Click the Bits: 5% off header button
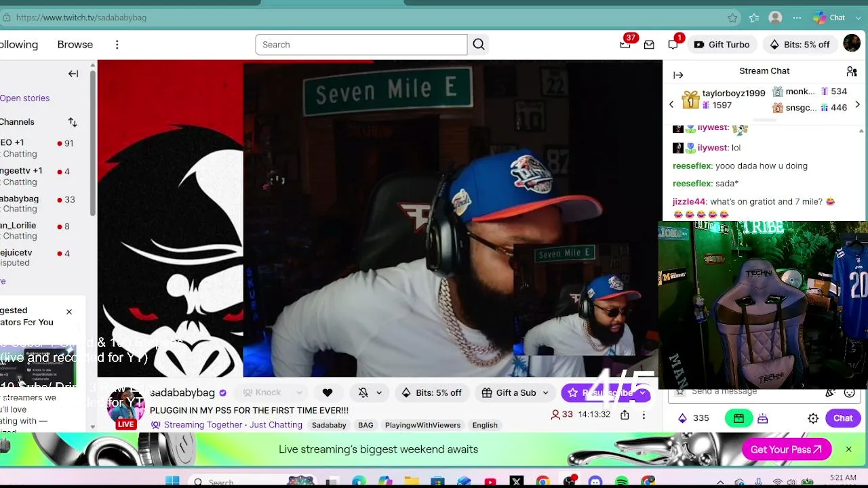The height and width of the screenshot is (488, 868). 800,45
